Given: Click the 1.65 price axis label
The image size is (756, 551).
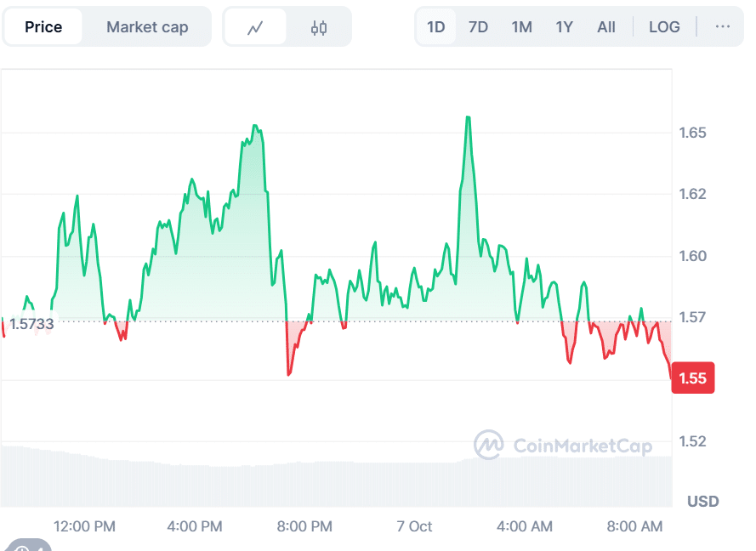Looking at the screenshot, I should pos(692,133).
